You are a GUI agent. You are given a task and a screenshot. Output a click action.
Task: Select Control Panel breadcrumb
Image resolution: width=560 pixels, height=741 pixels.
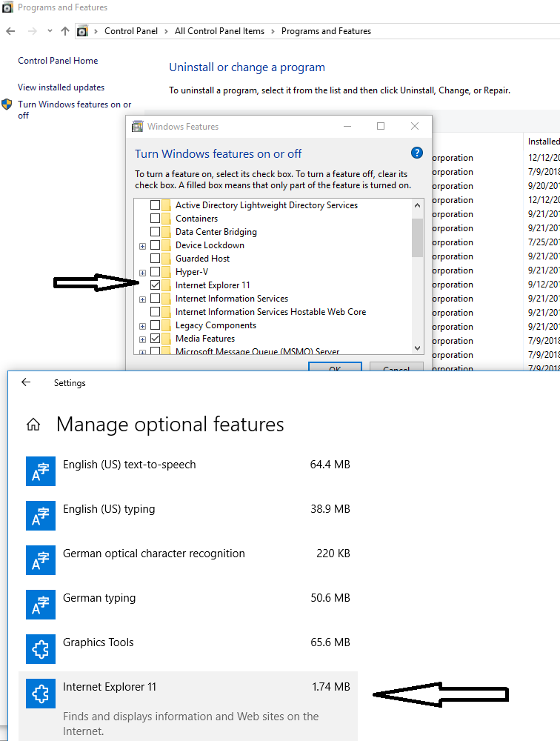click(131, 31)
